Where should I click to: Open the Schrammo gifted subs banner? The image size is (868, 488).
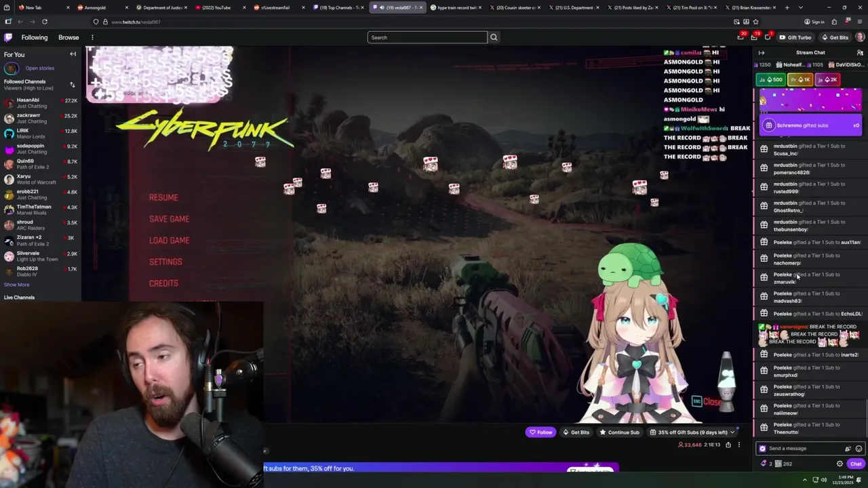(x=810, y=125)
